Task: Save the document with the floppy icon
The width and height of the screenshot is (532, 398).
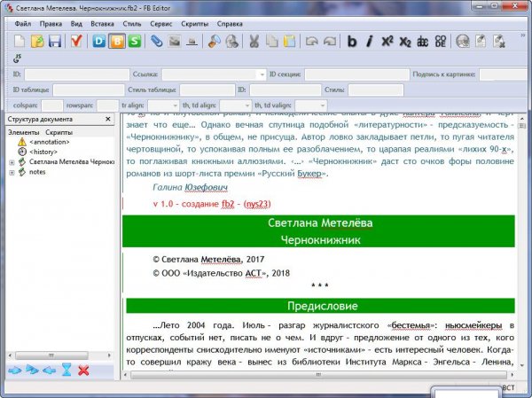Action: pos(55,42)
